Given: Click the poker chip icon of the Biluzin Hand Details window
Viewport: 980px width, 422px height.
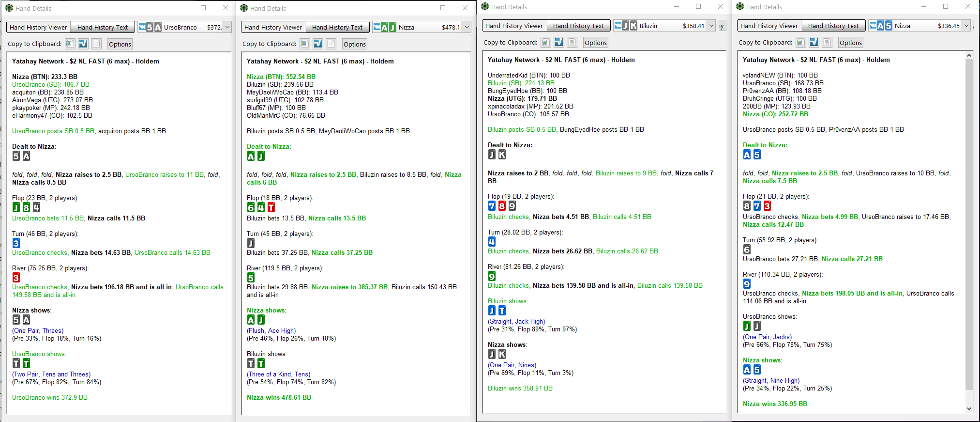Looking at the screenshot, I should click(485, 6).
